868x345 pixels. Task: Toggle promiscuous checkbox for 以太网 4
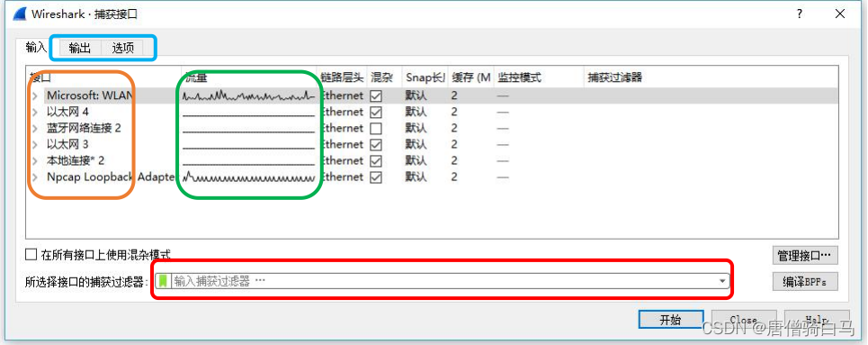coord(376,112)
